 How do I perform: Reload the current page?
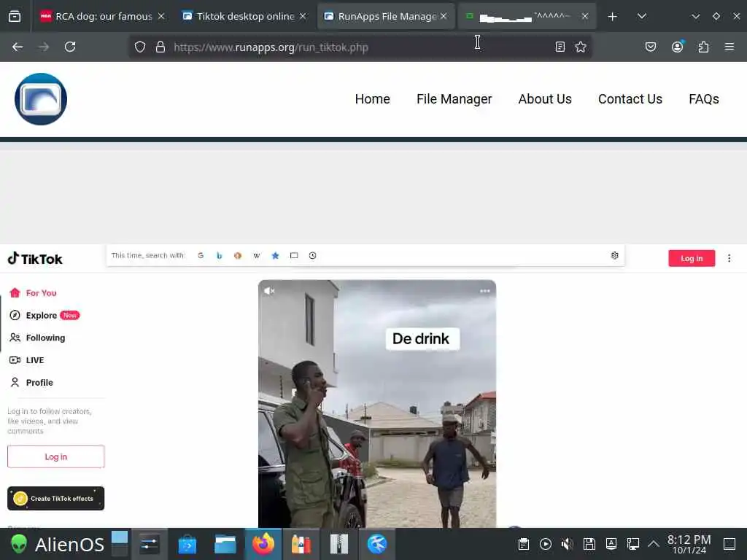[70, 47]
